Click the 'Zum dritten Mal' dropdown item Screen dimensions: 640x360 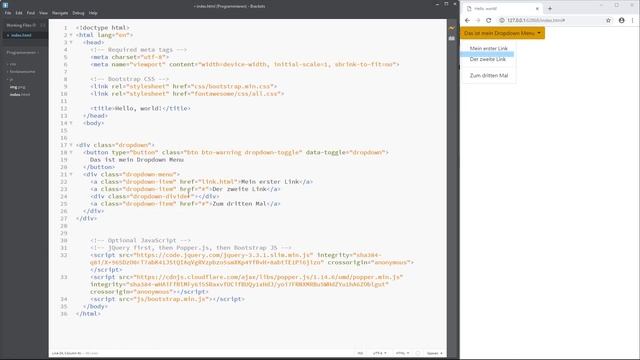click(489, 76)
